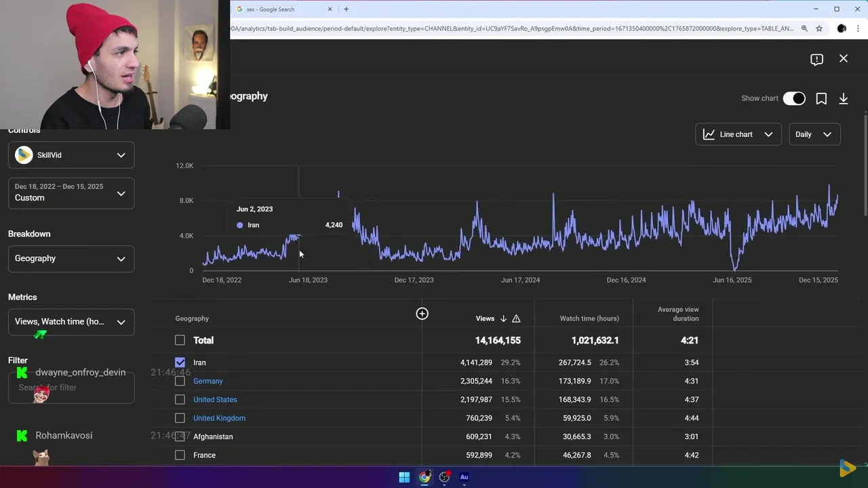Open the United Kingdom geography link

click(219, 418)
